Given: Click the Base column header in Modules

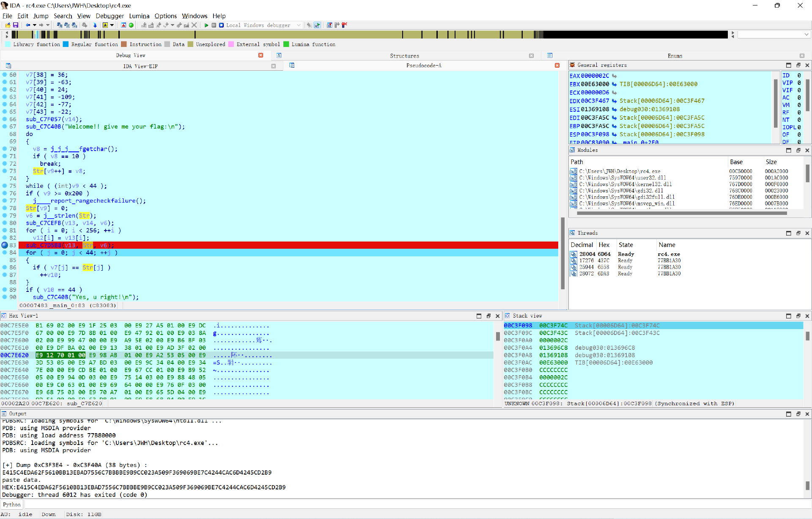Looking at the screenshot, I should click(x=746, y=162).
